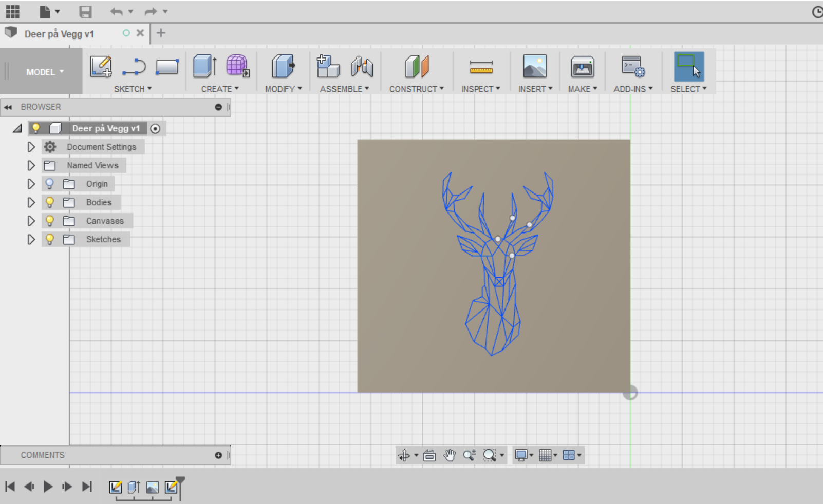
Task: Click the Measure ruler icon
Action: [x=481, y=67]
